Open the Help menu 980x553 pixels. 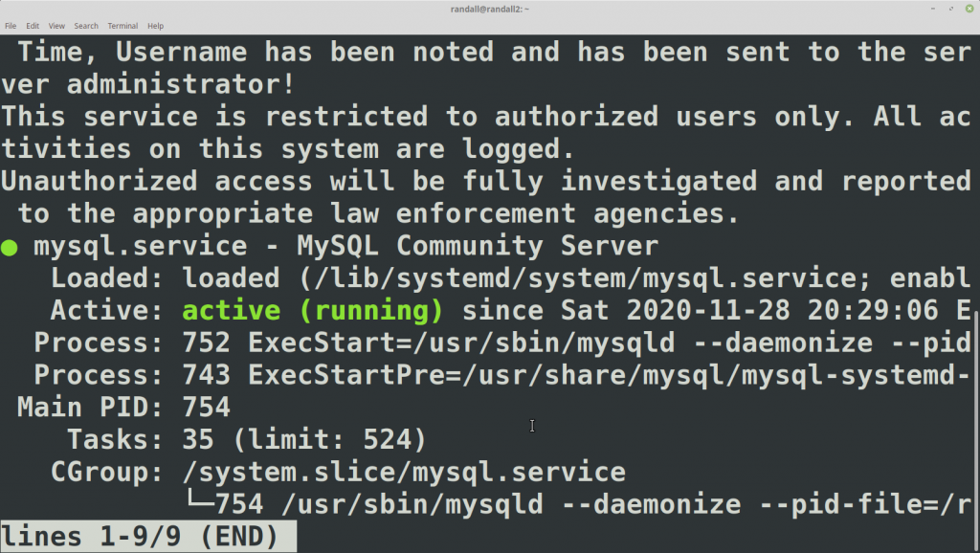(155, 26)
